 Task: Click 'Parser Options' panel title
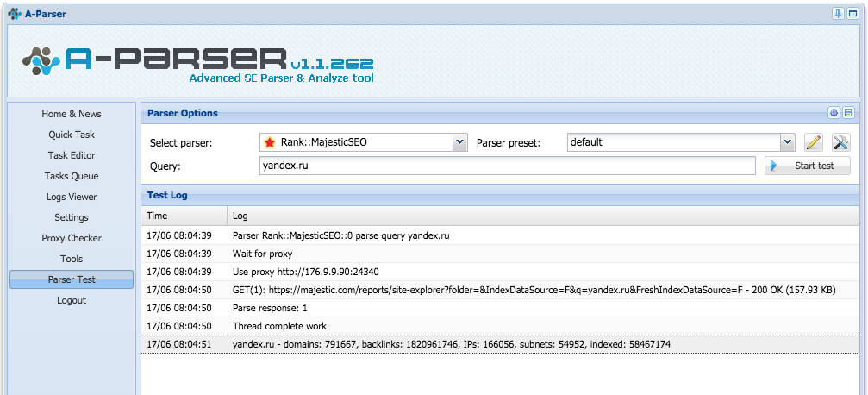click(x=183, y=113)
